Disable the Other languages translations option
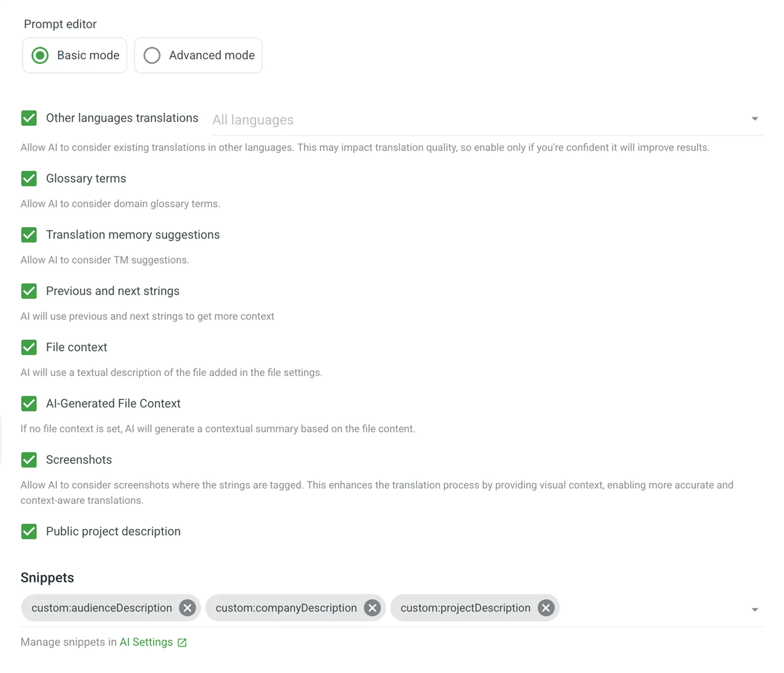This screenshot has height=673, width=784. coord(29,118)
